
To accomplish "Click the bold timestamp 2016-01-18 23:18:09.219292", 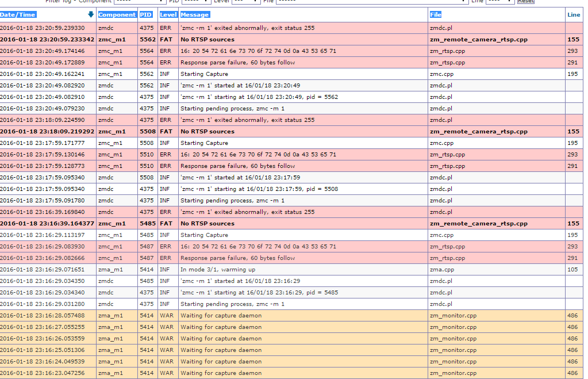I will (47, 131).
